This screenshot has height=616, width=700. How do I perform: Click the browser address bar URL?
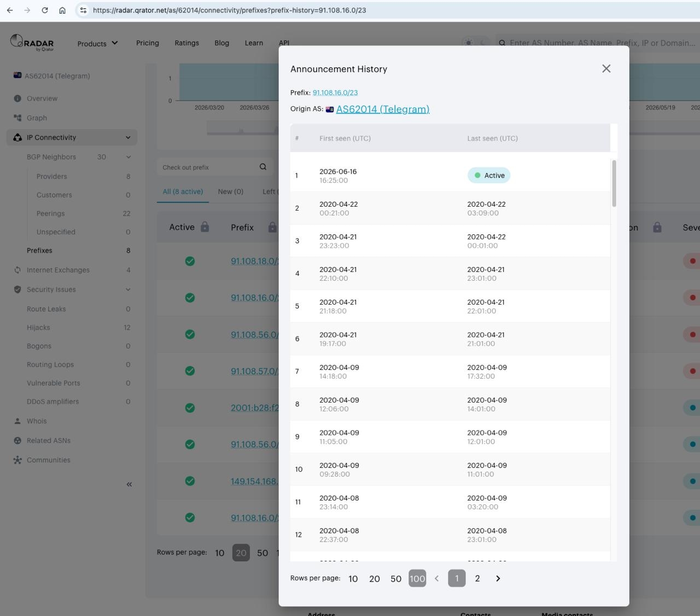coord(230,10)
